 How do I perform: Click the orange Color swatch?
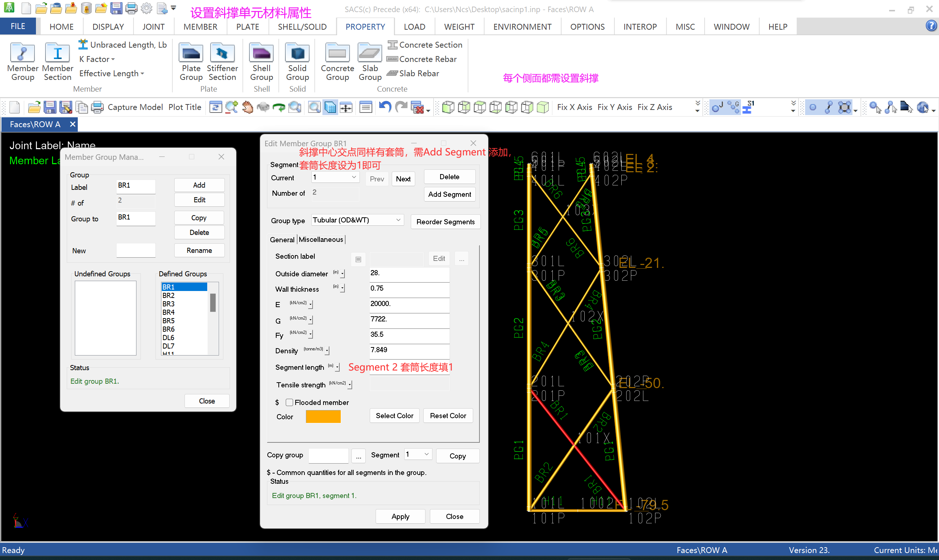tap(323, 417)
